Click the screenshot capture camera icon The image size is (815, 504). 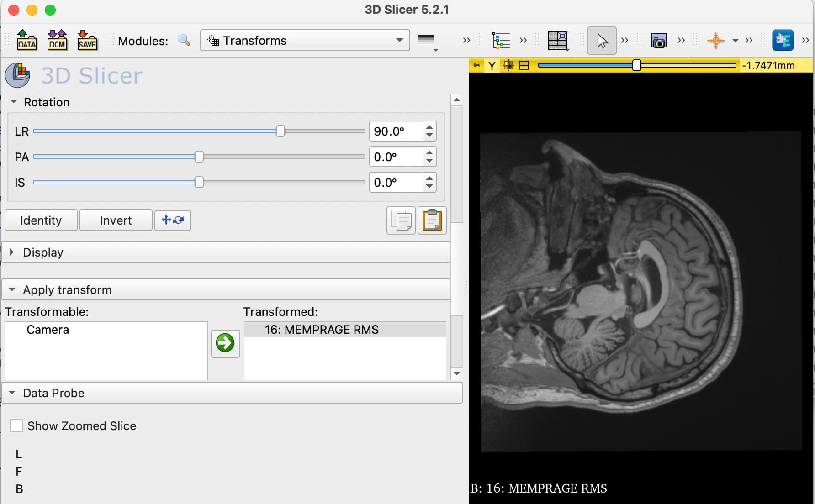pyautogui.click(x=659, y=41)
